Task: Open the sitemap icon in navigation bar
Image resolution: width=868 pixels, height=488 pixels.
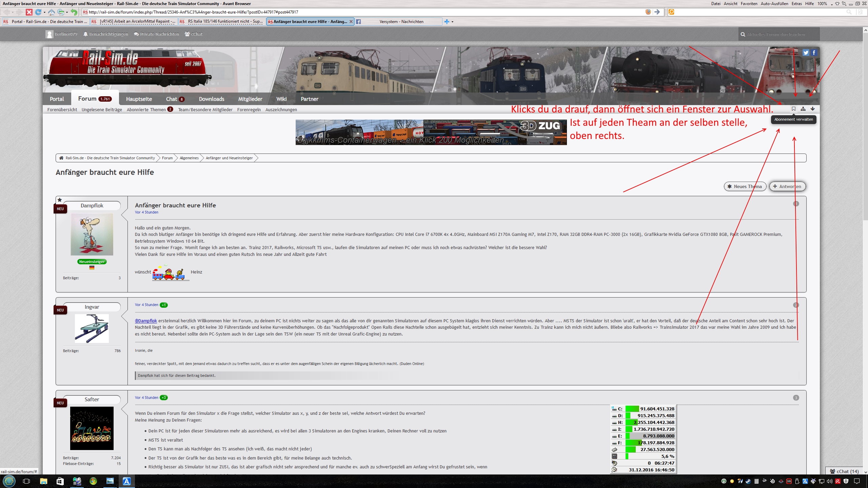Action: point(803,109)
